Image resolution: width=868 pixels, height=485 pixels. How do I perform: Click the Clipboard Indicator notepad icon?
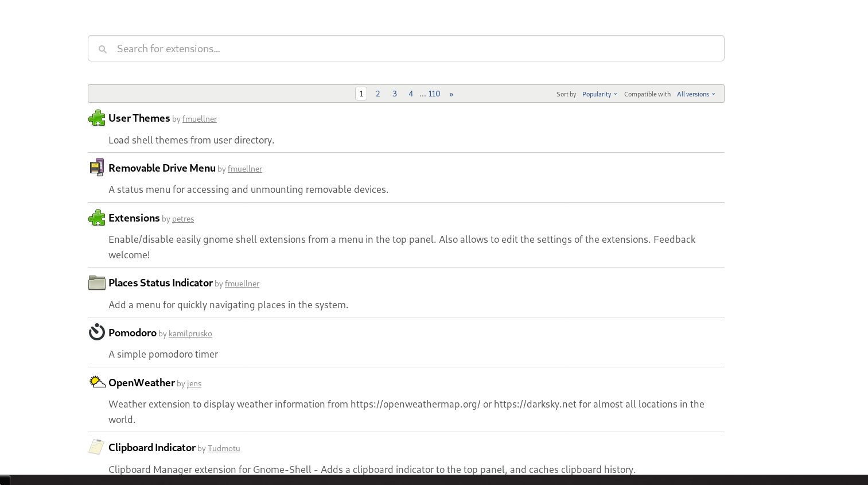click(97, 447)
